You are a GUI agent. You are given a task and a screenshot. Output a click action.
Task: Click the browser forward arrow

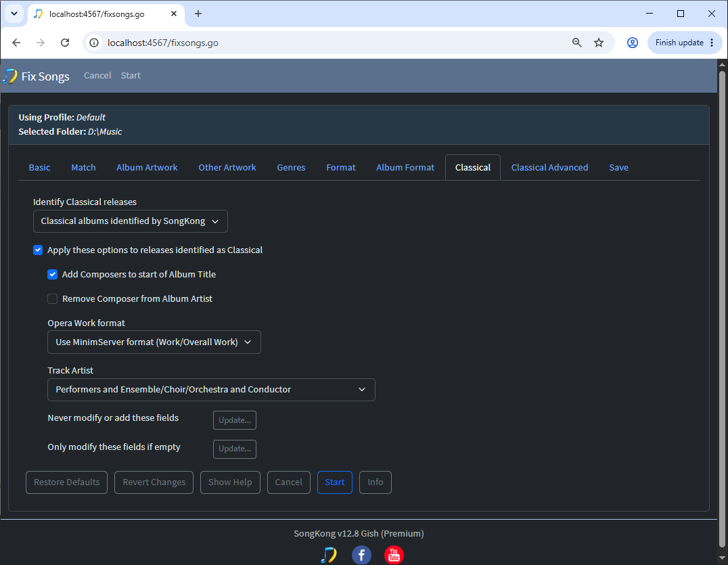(x=41, y=43)
